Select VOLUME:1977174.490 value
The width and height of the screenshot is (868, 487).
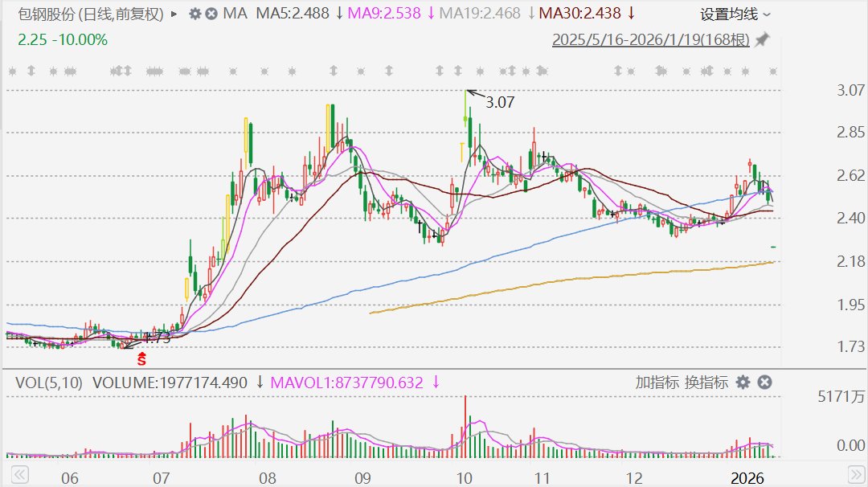point(170,383)
